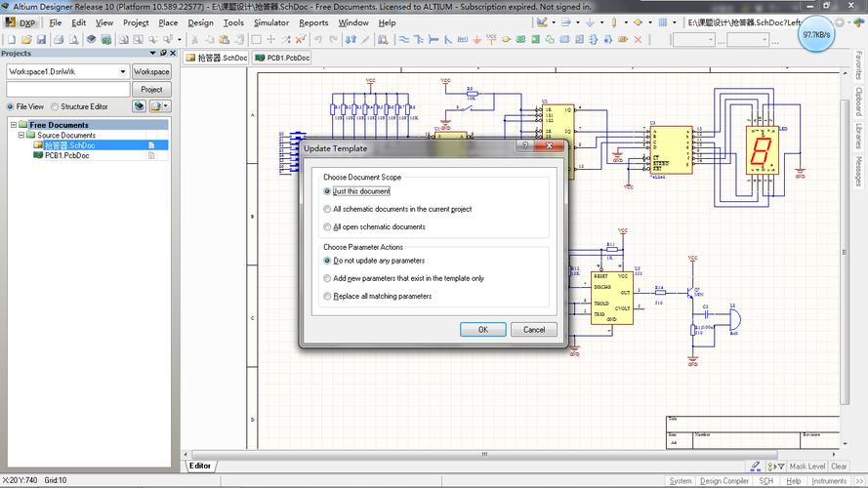Switch to the PCB1.PcbDoc tab
868x488 pixels.
point(282,58)
